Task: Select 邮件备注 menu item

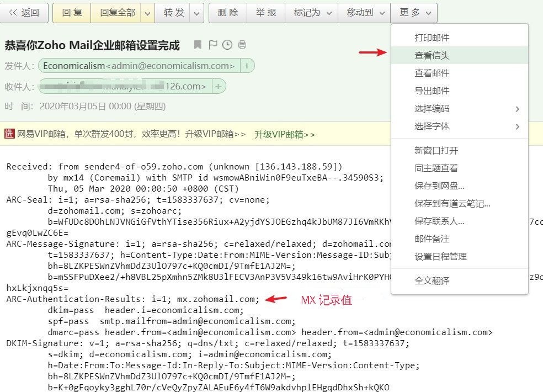Action: [x=460, y=239]
